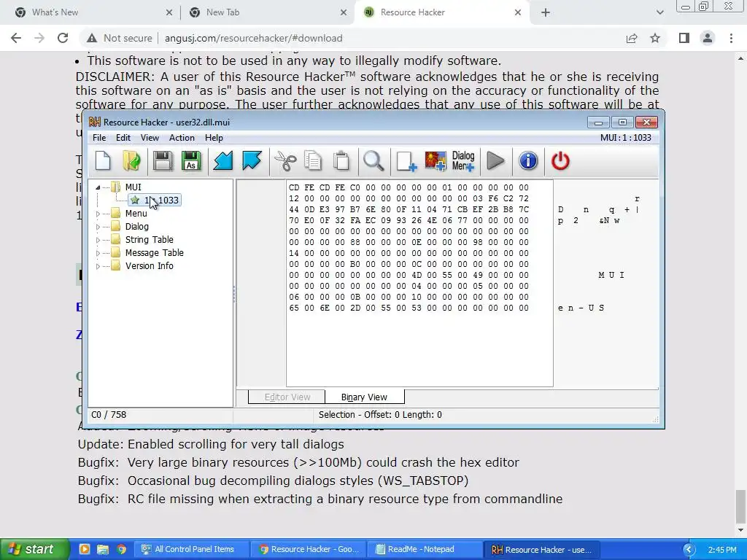Expand the Dialog tree folder
747x560 pixels.
98,227
